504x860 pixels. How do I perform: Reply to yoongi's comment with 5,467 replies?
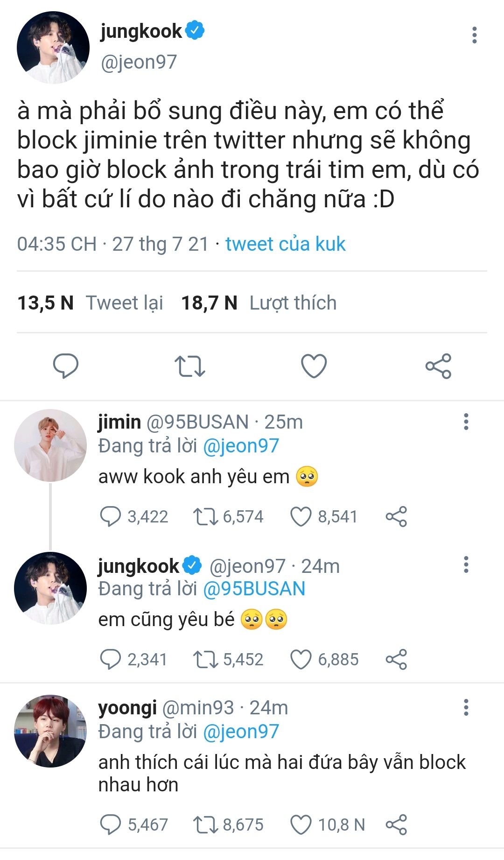[111, 825]
